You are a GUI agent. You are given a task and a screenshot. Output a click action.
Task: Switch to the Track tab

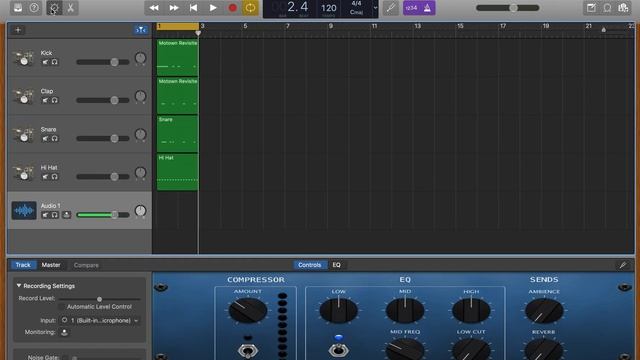click(23, 265)
